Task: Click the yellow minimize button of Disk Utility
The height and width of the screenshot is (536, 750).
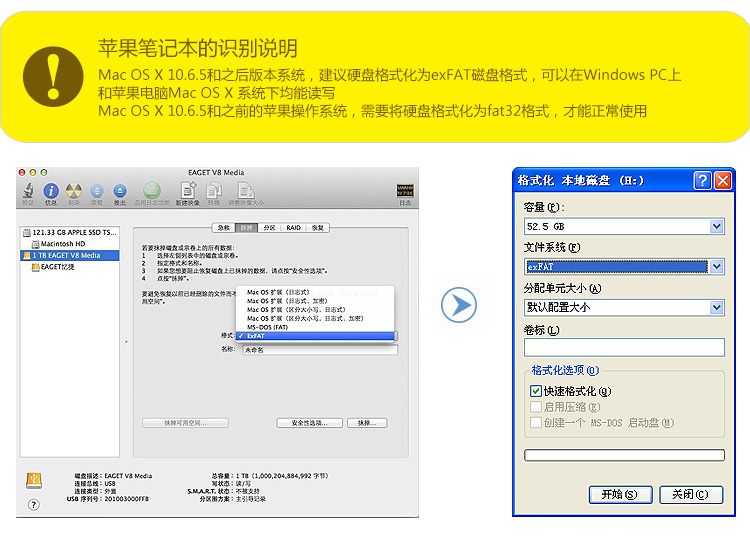Action: pos(33,172)
